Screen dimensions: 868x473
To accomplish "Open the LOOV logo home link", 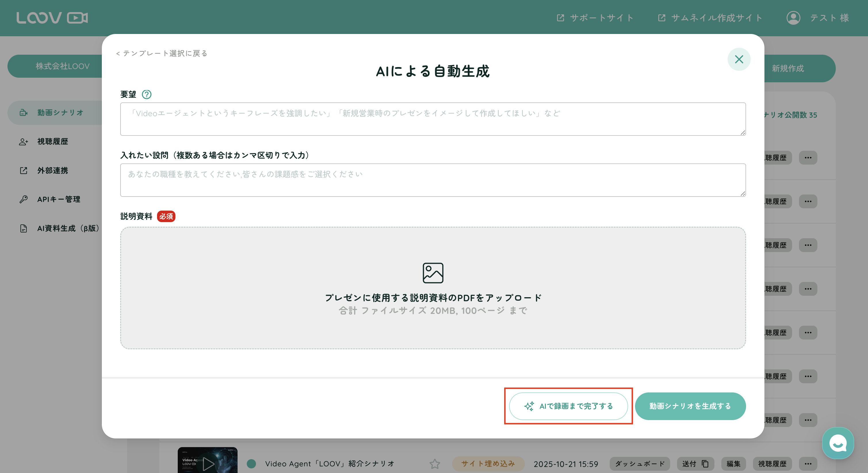I will (x=52, y=18).
